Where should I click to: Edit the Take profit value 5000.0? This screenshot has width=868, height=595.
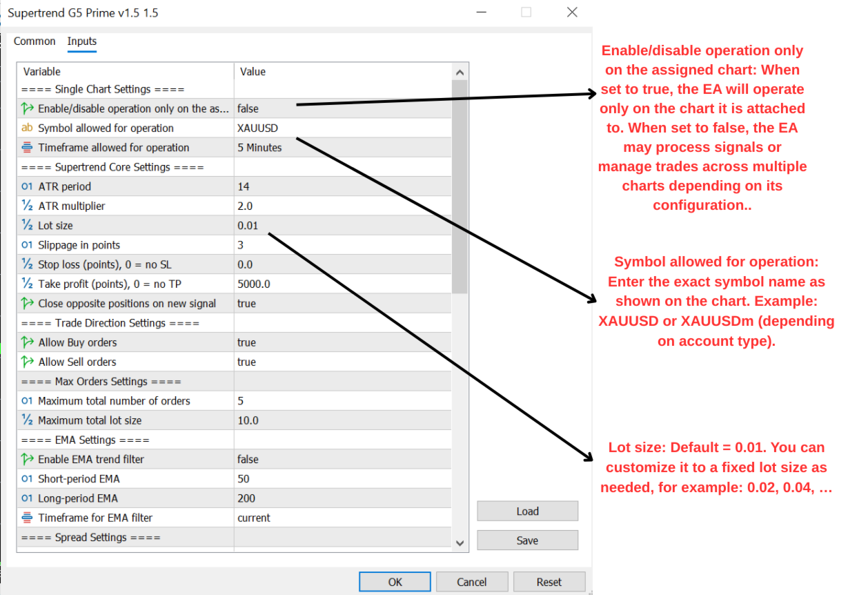pos(343,284)
